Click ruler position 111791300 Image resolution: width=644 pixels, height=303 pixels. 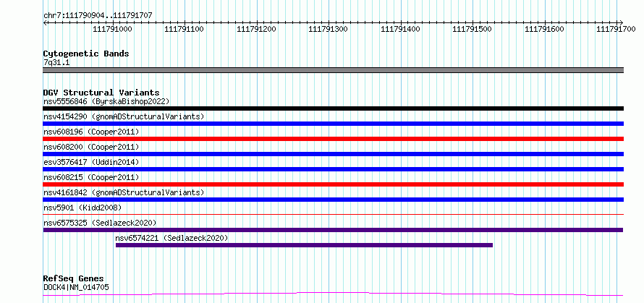(x=329, y=29)
